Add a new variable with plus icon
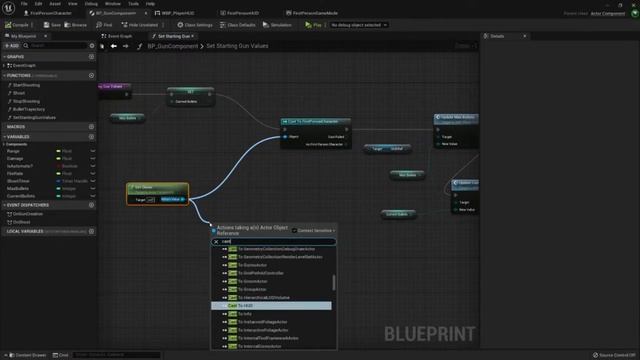The height and width of the screenshot is (360, 640). 91,137
